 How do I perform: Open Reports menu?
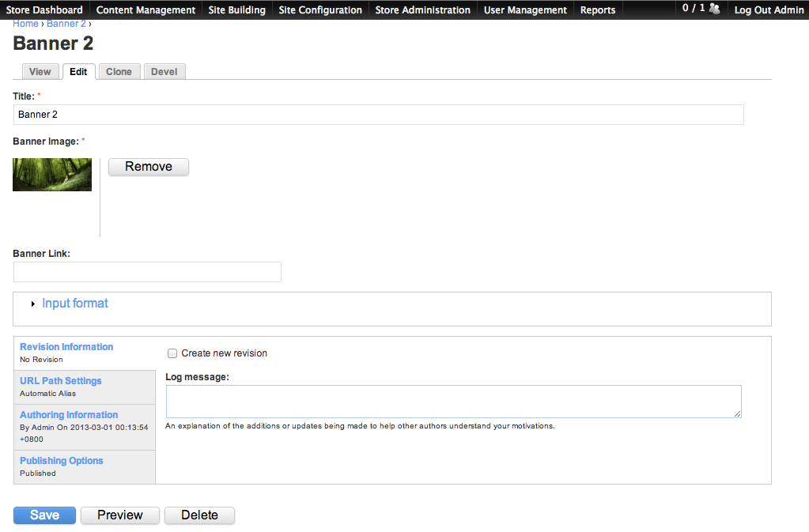click(598, 9)
